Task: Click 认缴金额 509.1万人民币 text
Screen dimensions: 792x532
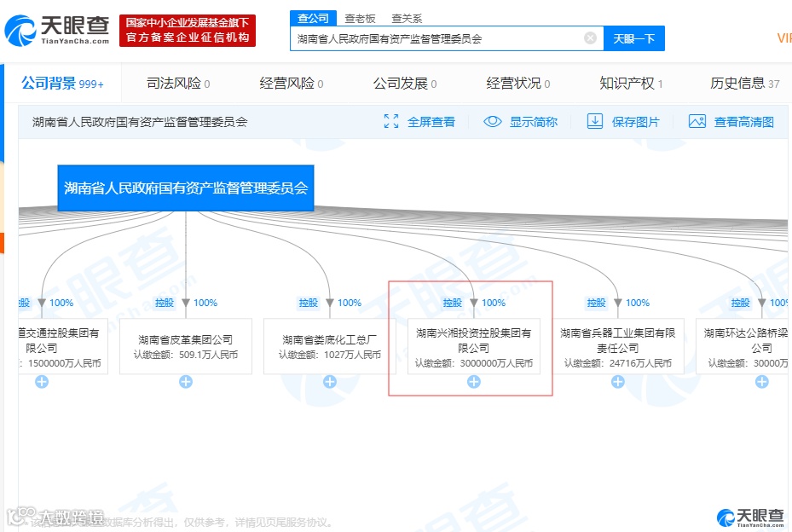Action: tap(186, 355)
